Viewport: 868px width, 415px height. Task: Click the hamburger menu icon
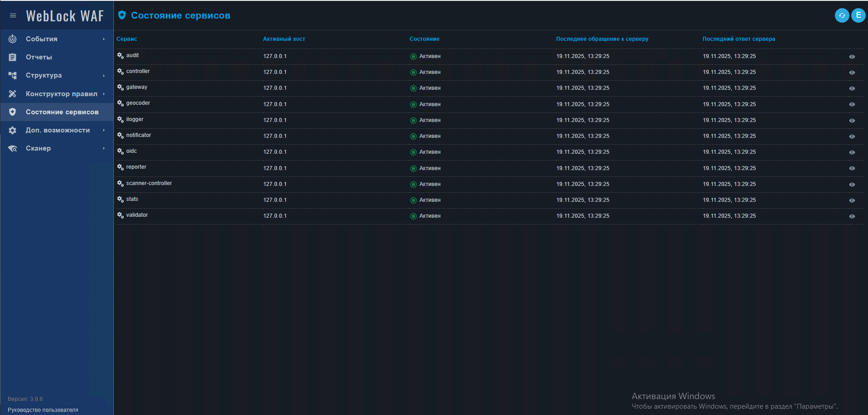click(x=13, y=16)
